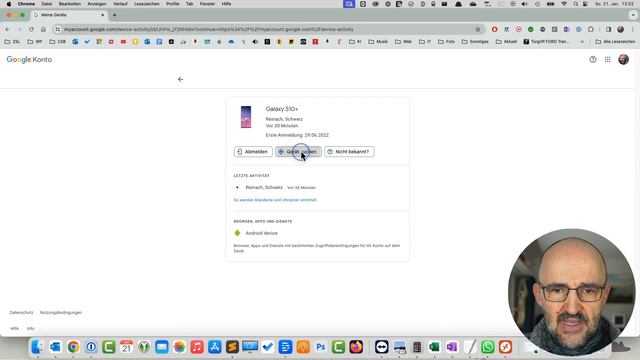
Task: Open the Sonstiges bookmarks folder
Action: 475,42
